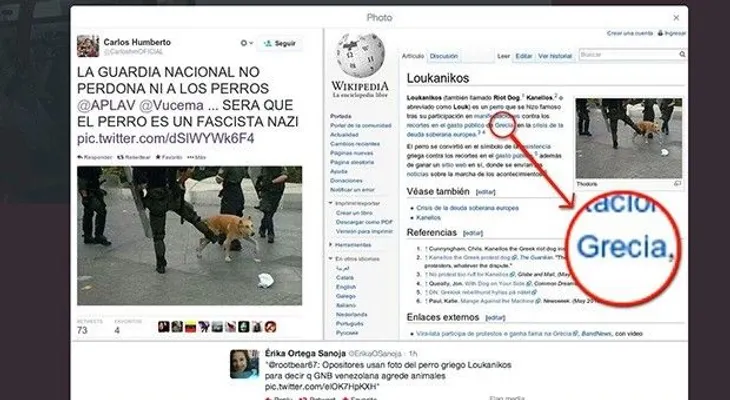Open the @Vucema mention
The width and height of the screenshot is (730, 400).
coord(171,105)
